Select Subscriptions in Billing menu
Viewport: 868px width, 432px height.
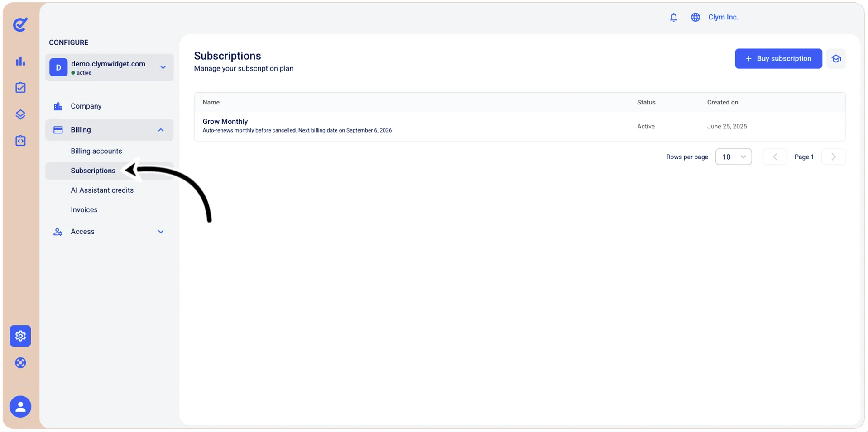coord(93,171)
